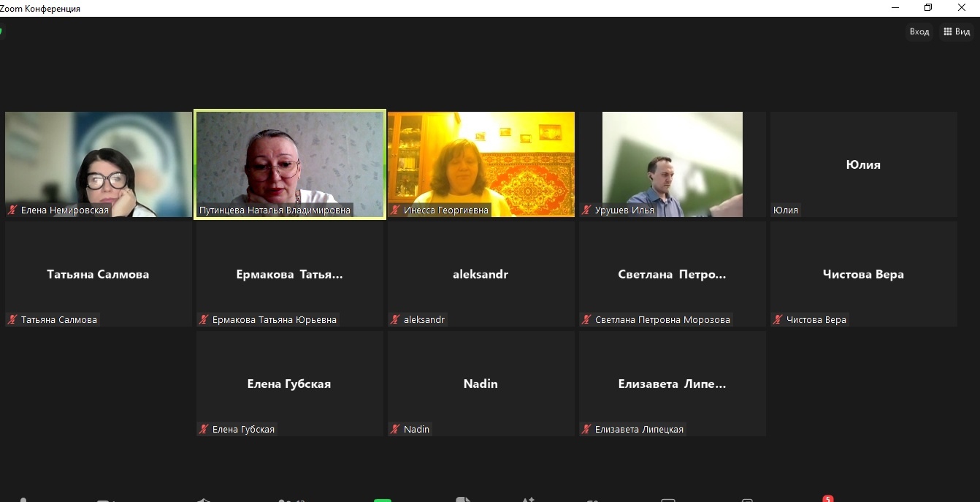Click muted mic icon next to Ермакова Татьяна Юрьевна
Screen dimensions: 980x502
(204, 320)
